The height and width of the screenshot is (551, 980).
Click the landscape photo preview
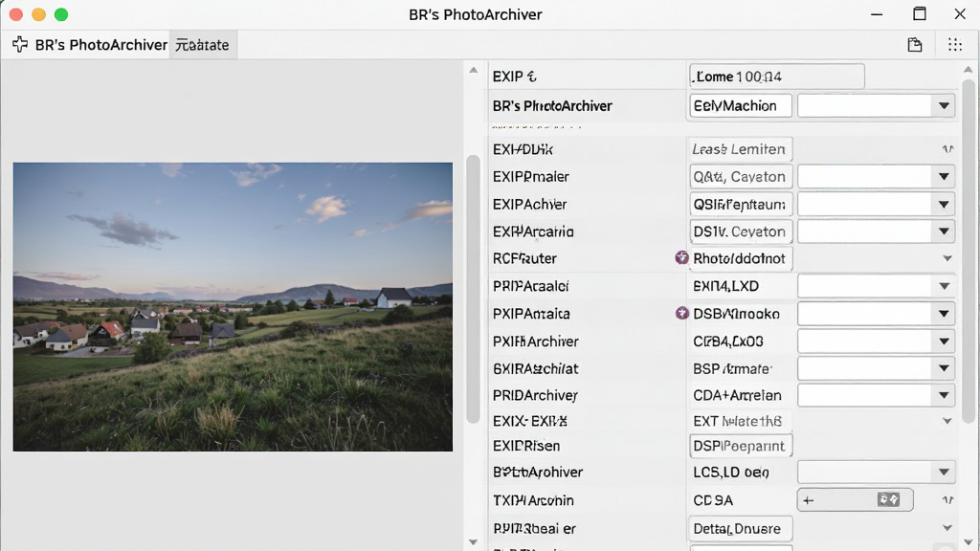tap(233, 307)
